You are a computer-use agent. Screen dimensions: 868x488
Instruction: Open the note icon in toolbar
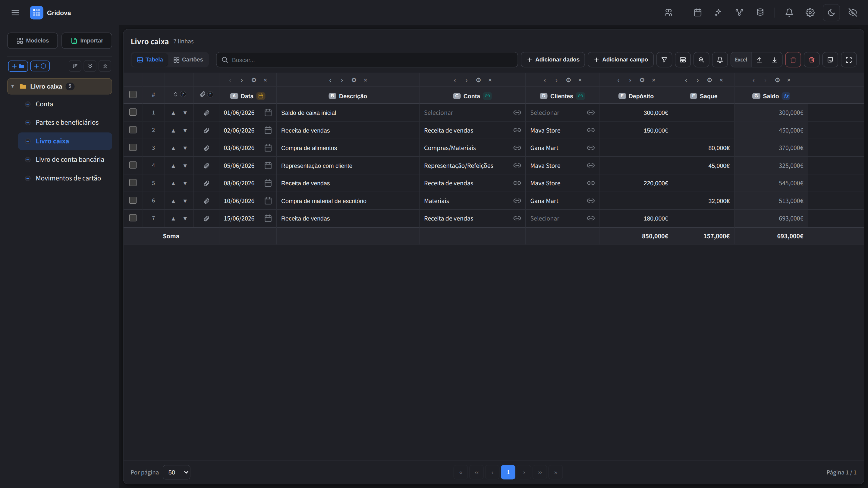(830, 60)
